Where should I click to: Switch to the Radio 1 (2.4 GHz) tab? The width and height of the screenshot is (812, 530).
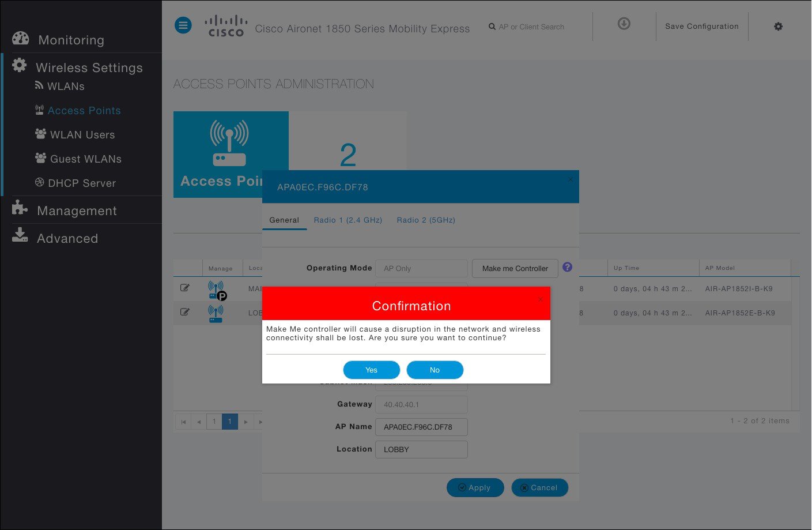tap(348, 220)
